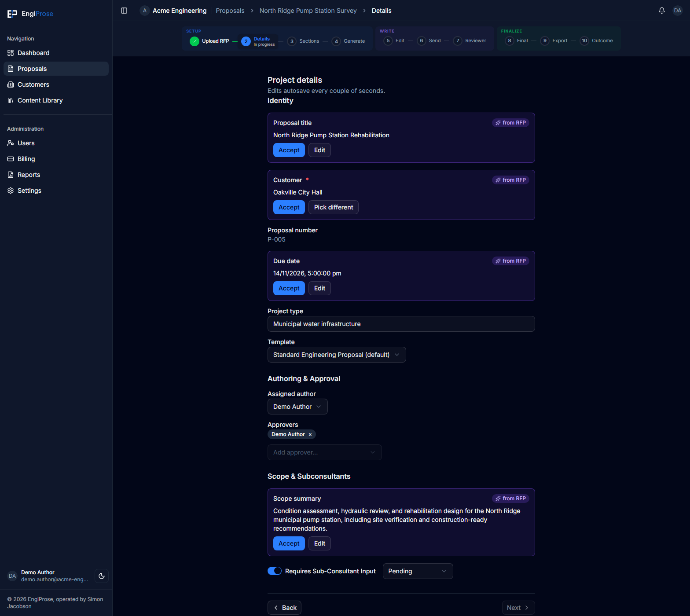Viewport: 690px width, 616px height.
Task: Click step 4 Generate circle
Action: tap(336, 41)
